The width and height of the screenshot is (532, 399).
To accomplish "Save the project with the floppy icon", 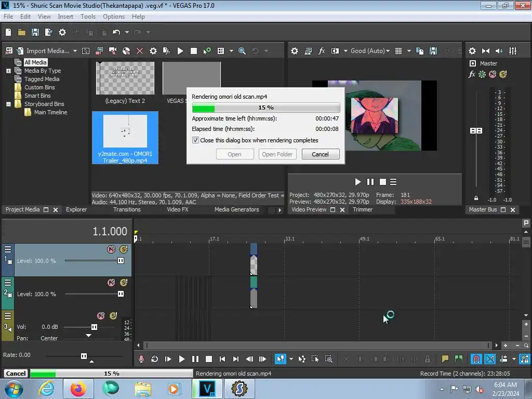I will [35, 32].
